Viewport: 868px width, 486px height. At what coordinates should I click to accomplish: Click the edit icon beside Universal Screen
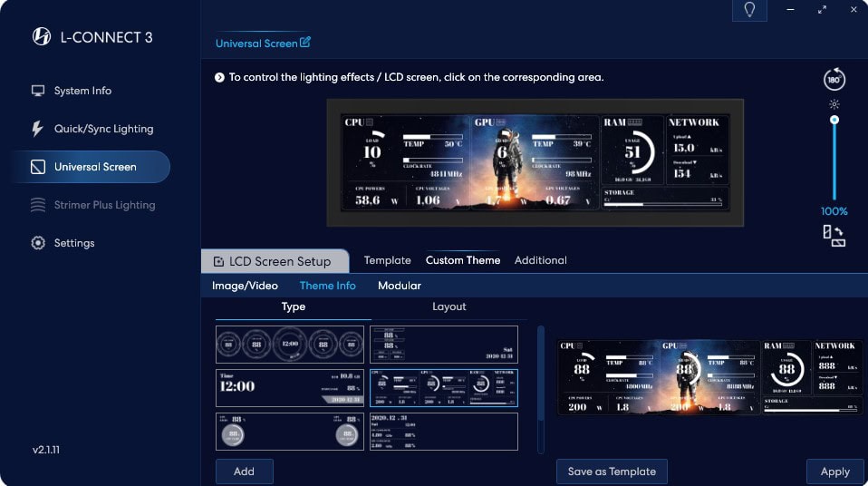click(x=305, y=43)
